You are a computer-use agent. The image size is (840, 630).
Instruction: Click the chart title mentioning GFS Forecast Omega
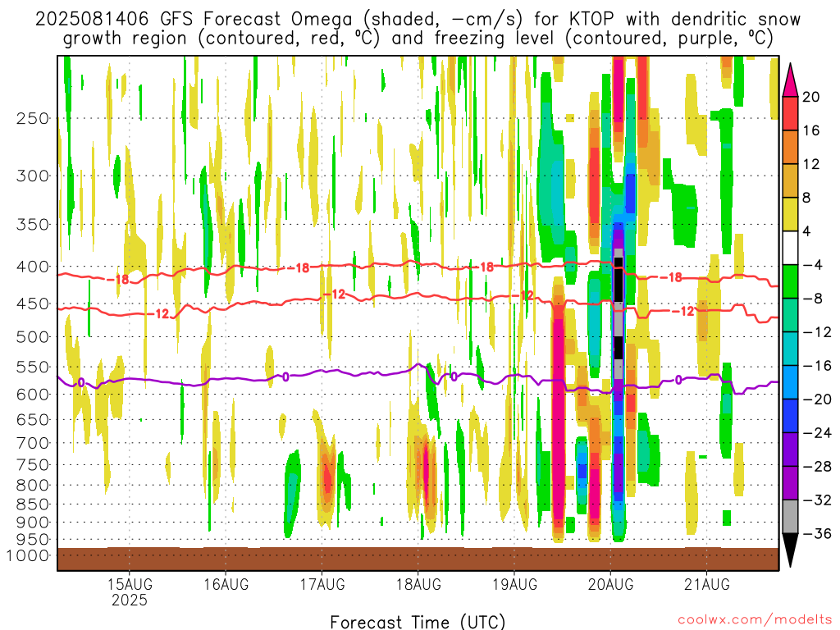click(x=418, y=20)
